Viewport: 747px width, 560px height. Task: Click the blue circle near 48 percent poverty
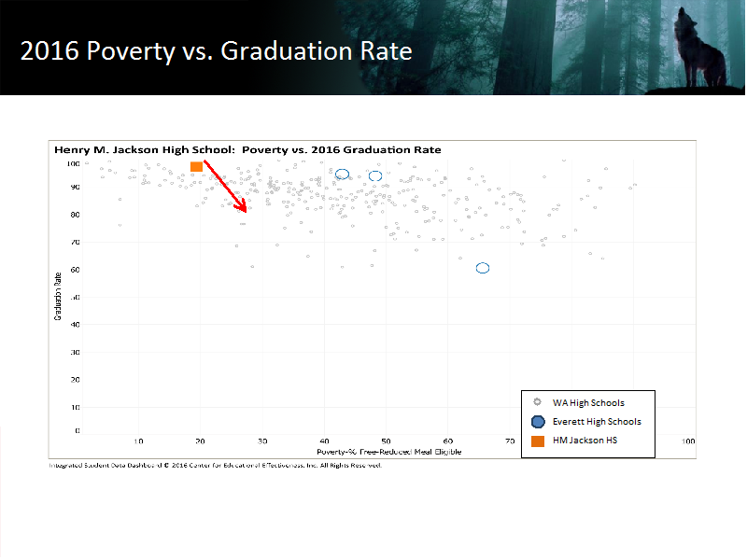pos(375,176)
